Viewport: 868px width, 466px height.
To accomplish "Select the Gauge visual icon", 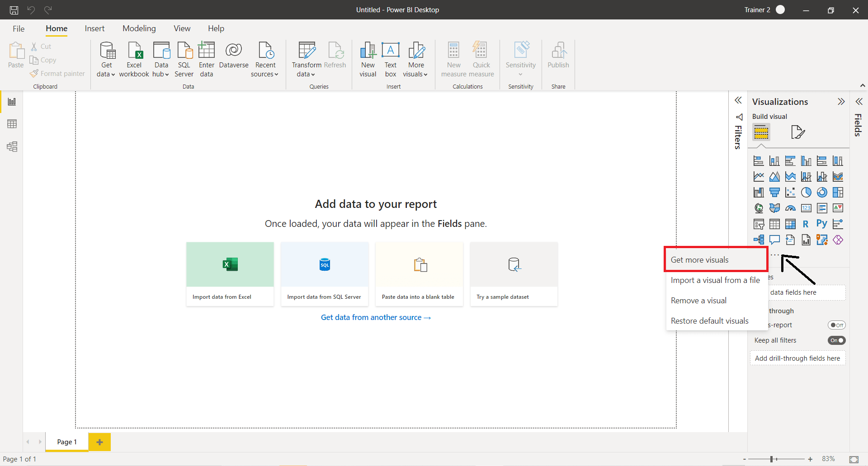I will coord(791,208).
